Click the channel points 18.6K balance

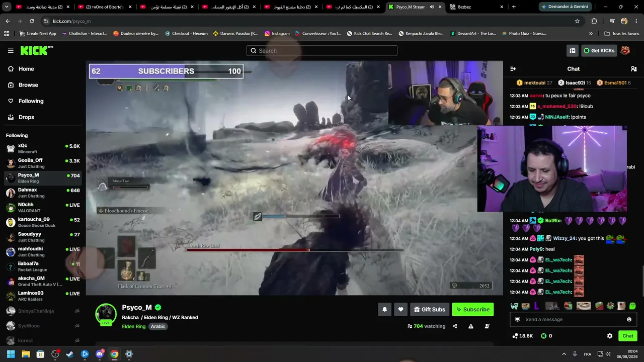pos(522,336)
